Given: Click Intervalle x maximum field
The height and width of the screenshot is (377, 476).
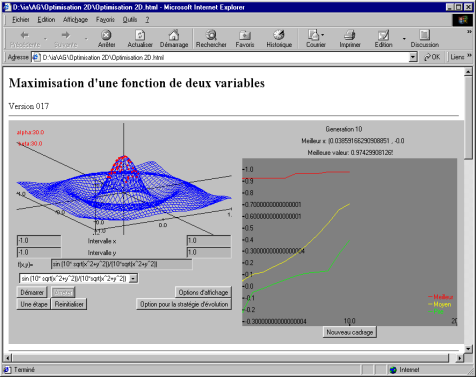Looking at the screenshot, I should click(x=209, y=241).
